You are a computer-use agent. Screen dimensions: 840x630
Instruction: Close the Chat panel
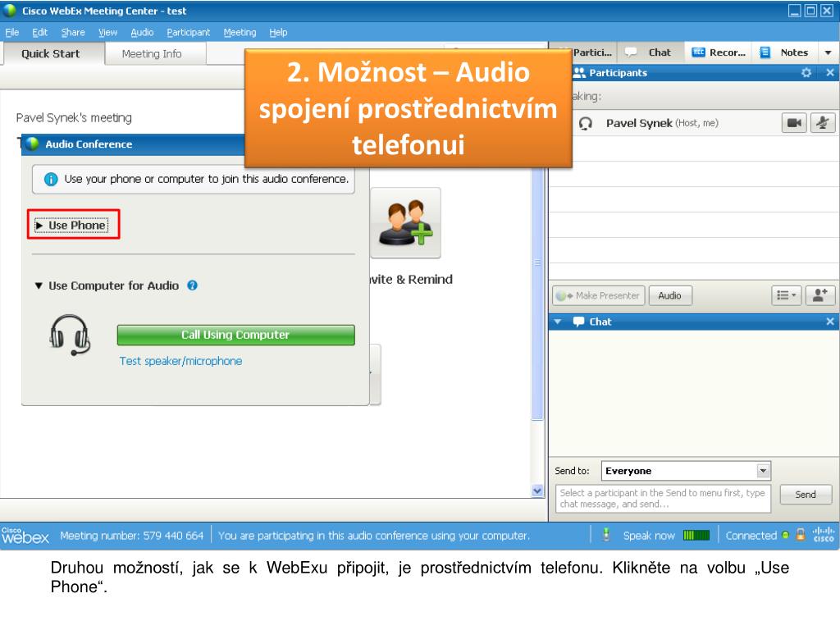coord(830,322)
